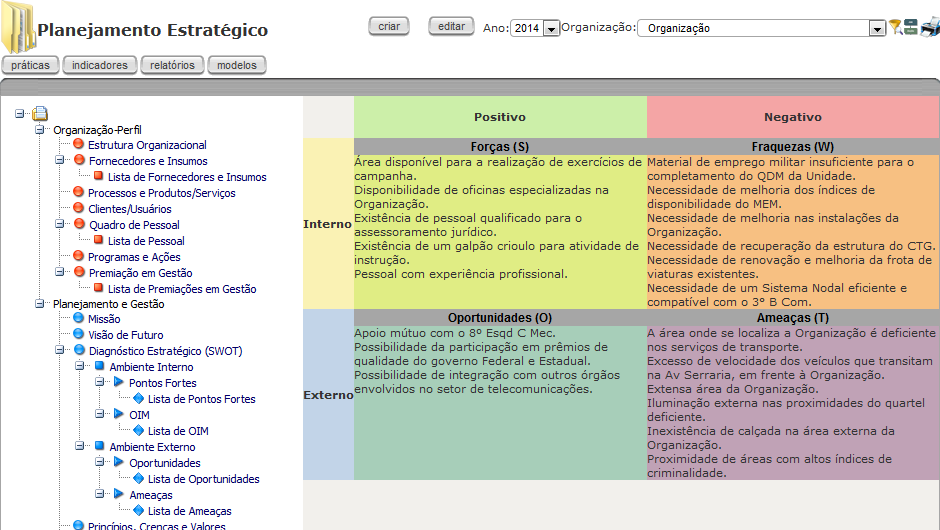Click blue circle icon beside Missão
The image size is (940, 530).
[79, 318]
